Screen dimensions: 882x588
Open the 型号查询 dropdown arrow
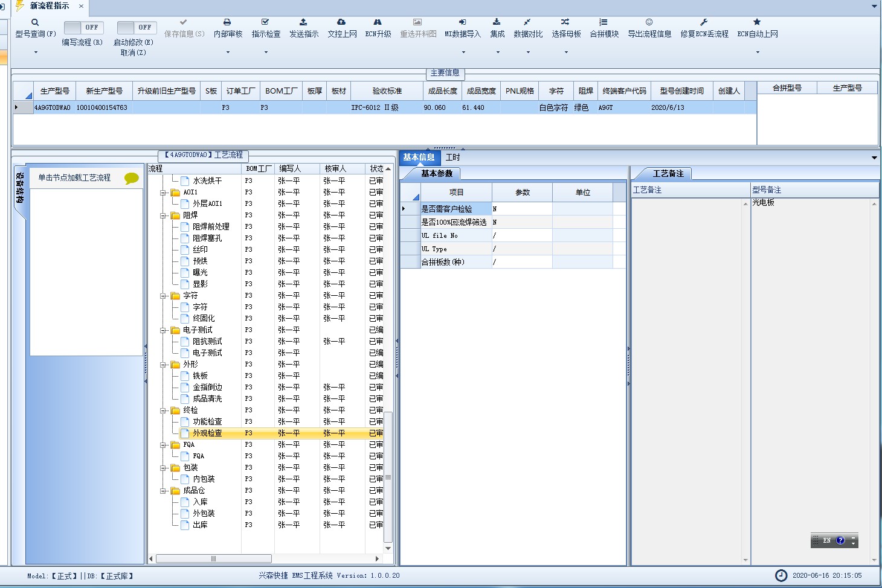pos(36,53)
